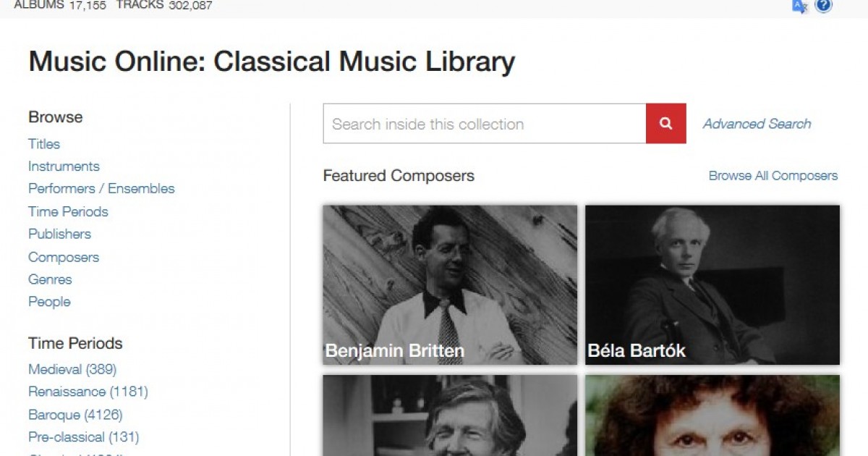Open Browse All Composers link
Viewport: 868px width, 456px height.
click(x=773, y=176)
